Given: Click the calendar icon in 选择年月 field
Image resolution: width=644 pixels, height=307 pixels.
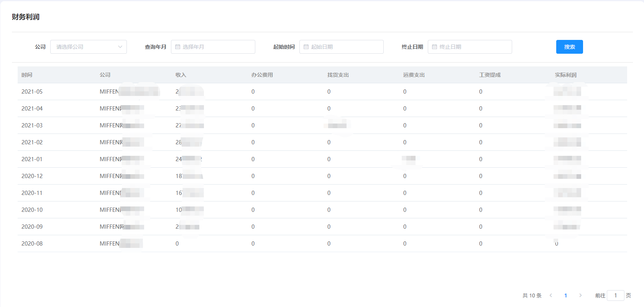Looking at the screenshot, I should coord(177,47).
